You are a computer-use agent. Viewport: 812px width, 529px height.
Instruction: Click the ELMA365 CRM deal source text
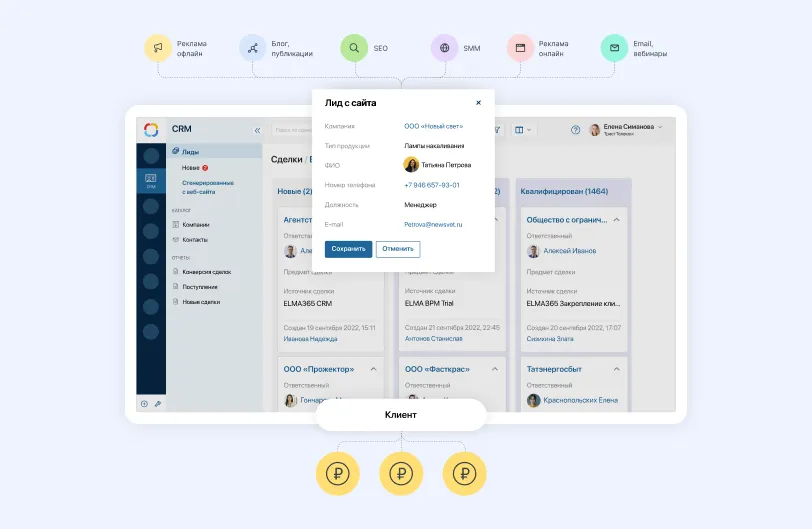tap(308, 303)
